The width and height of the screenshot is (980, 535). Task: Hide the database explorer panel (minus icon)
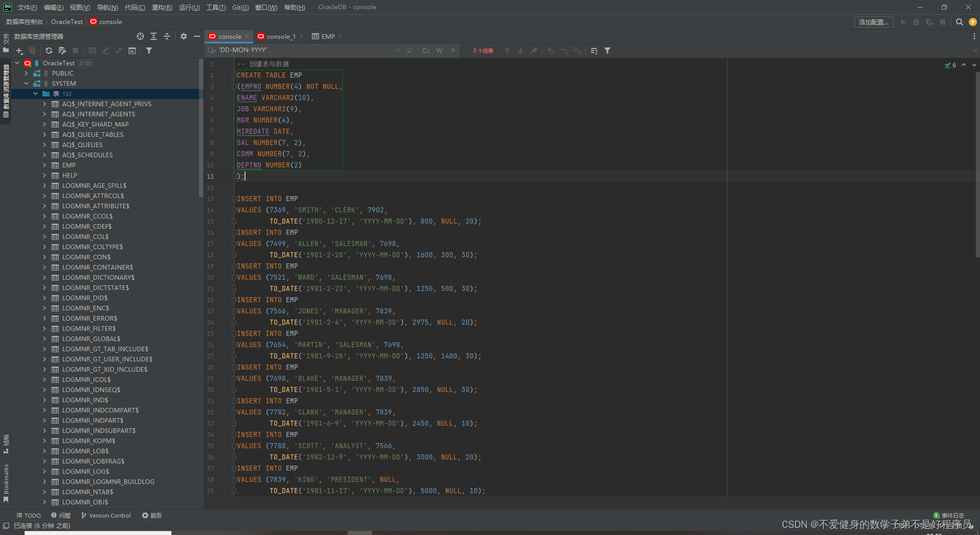click(x=197, y=36)
